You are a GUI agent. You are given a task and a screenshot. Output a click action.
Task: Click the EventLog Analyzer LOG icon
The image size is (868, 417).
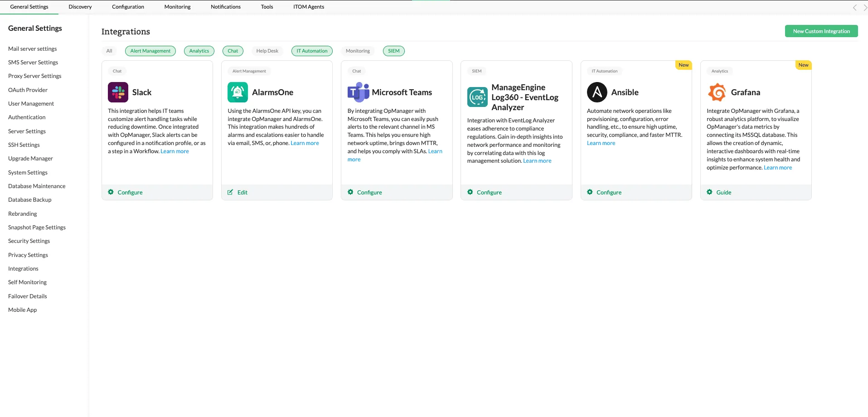point(477,97)
